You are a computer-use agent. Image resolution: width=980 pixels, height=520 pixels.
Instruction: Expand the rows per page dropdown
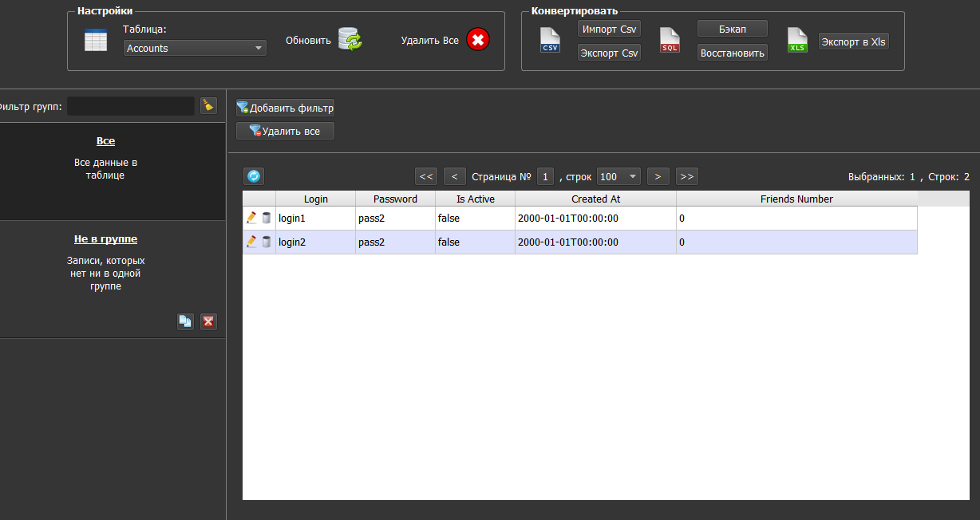618,176
